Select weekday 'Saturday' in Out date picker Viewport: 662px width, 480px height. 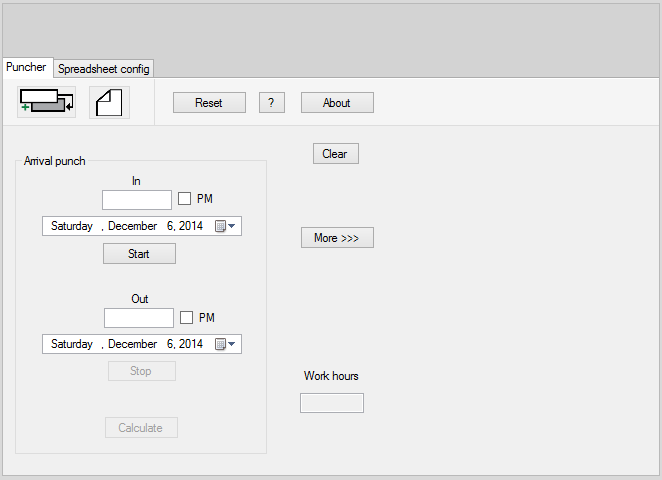point(72,344)
